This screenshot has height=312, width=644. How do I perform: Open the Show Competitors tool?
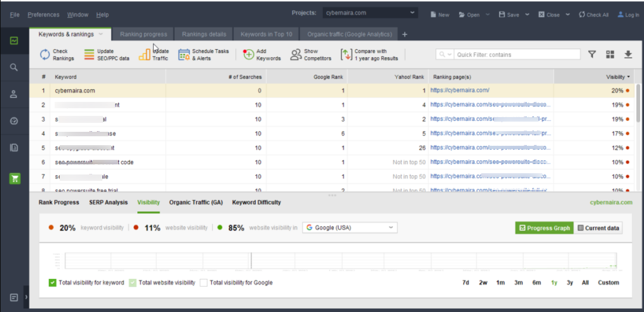tap(296, 55)
